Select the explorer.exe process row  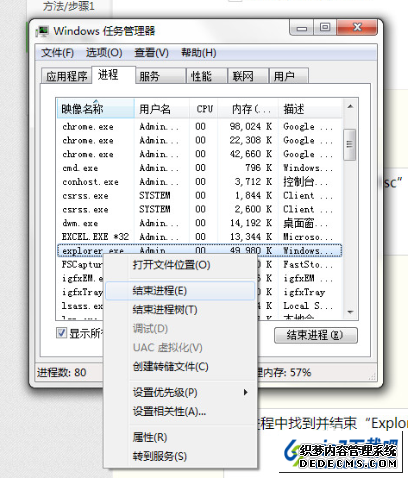(199, 250)
